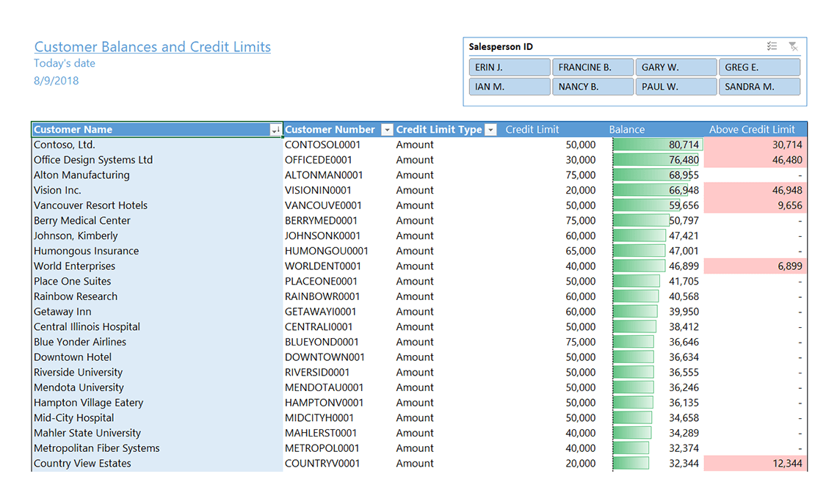Select balance value 32,344
This screenshot has width=837, height=504.
coord(684,464)
